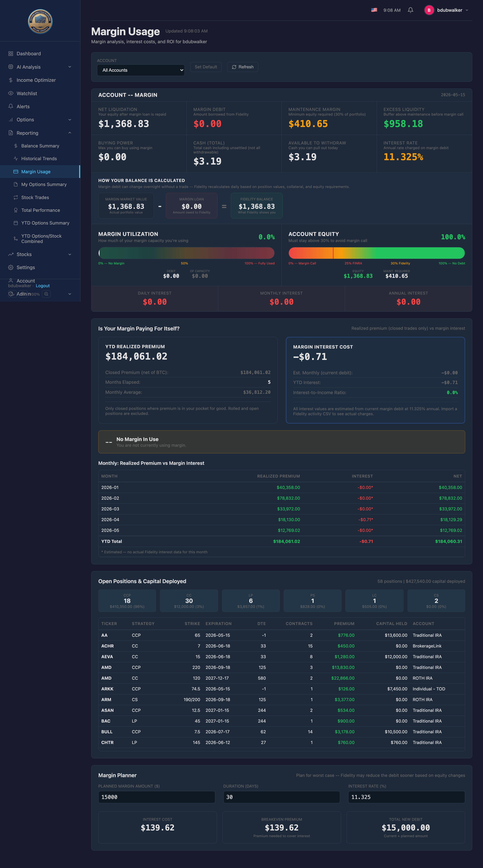
Task: Open the All Accounts dropdown
Action: [x=141, y=70]
